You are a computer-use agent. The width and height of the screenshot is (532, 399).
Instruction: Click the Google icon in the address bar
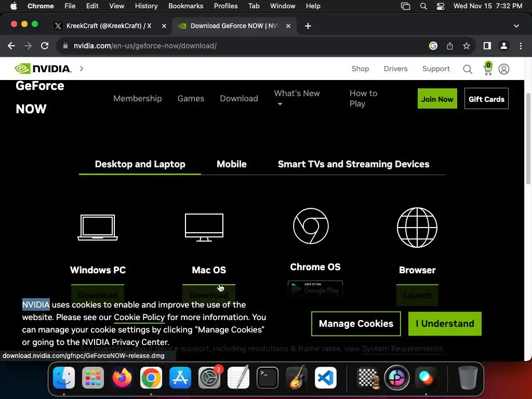coord(433,46)
